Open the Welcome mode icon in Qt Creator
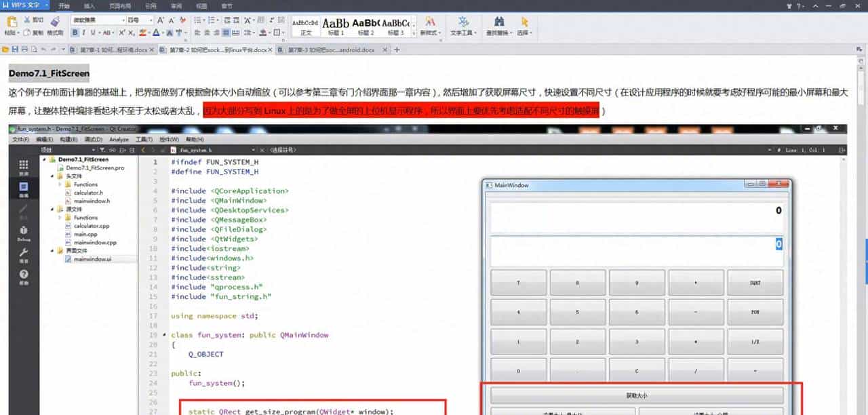 [24, 164]
